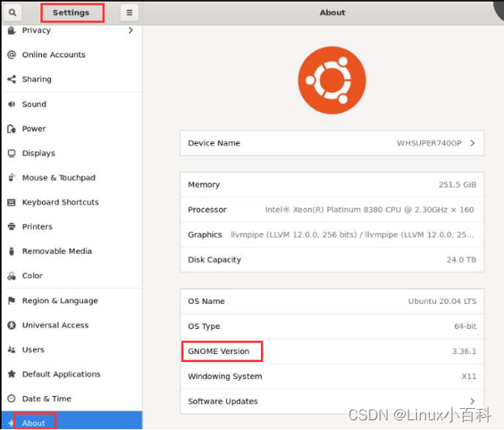Viewport: 504px width, 430px height.
Task: Click the Removable Media USB icon
Action: (11, 251)
